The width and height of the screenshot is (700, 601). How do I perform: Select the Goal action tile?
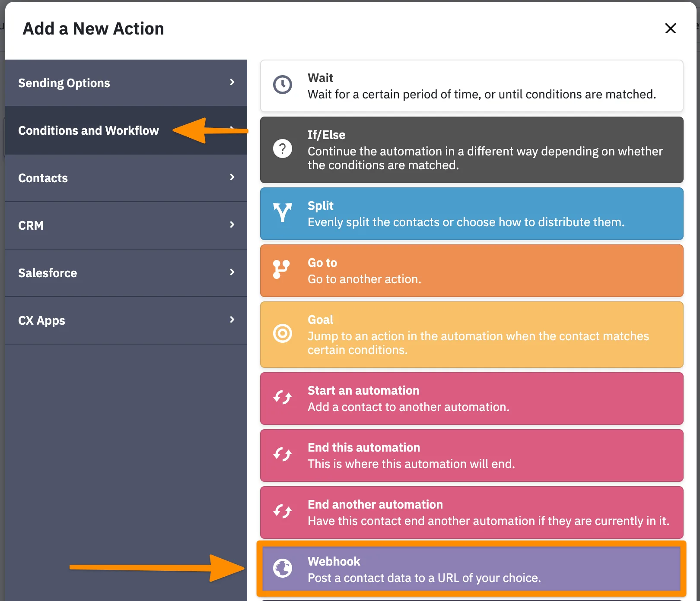pyautogui.click(x=471, y=334)
